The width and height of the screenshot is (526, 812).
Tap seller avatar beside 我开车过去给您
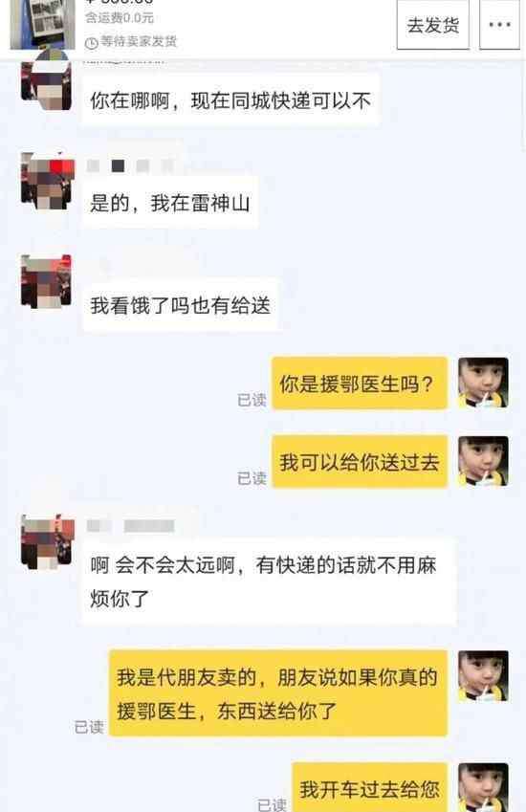[x=484, y=787]
